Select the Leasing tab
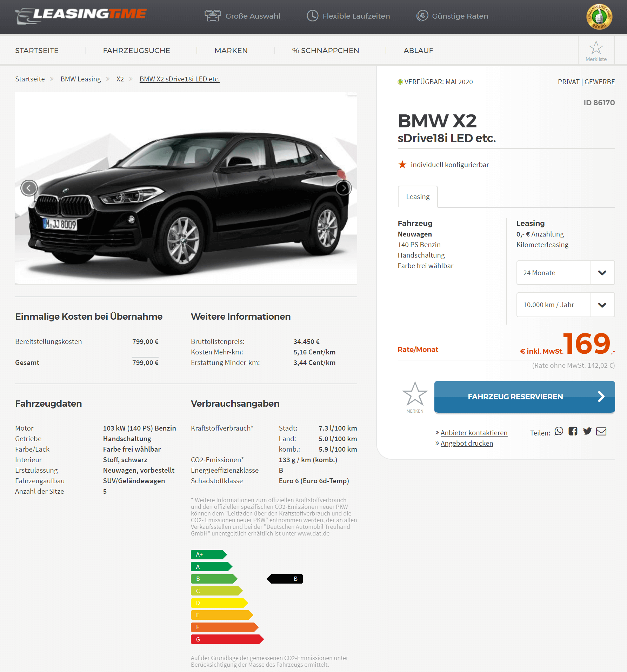Image resolution: width=627 pixels, height=672 pixels. click(418, 197)
